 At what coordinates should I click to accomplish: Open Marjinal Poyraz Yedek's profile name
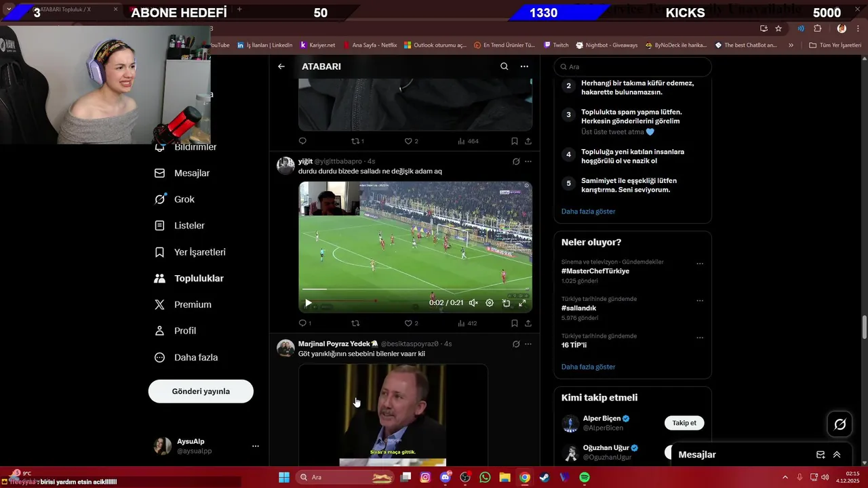[338, 344]
